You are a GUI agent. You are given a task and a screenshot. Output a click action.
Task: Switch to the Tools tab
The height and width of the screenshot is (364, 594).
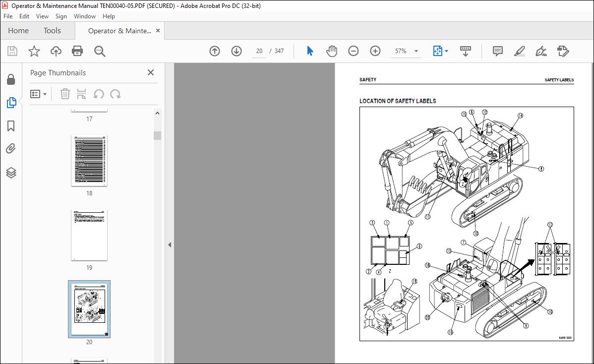(x=52, y=31)
